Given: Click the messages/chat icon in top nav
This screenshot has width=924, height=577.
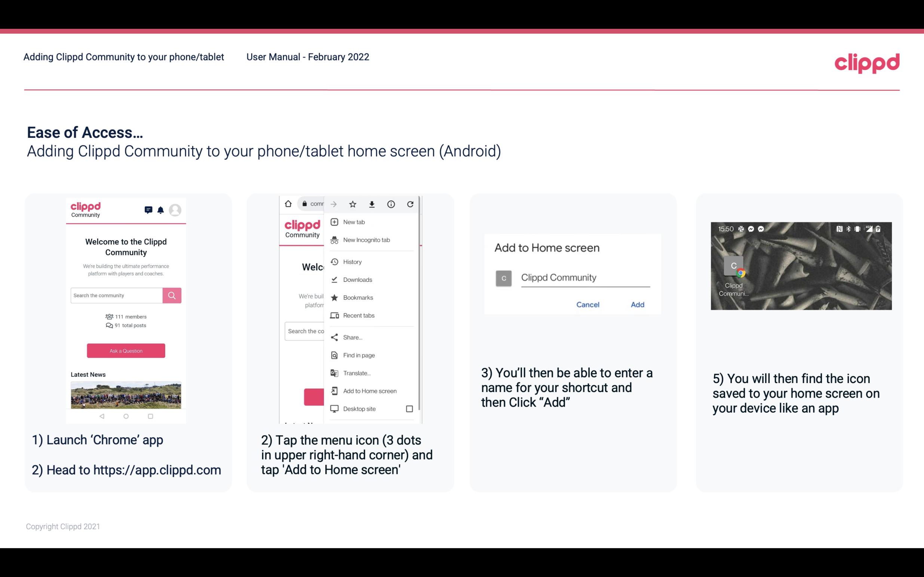Looking at the screenshot, I should click(148, 210).
